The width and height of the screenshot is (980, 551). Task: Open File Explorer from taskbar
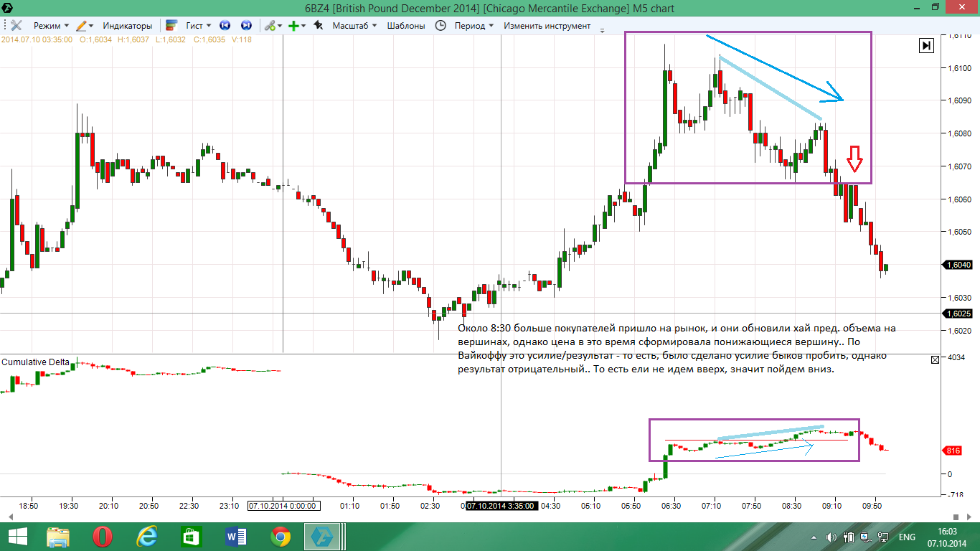click(x=58, y=537)
